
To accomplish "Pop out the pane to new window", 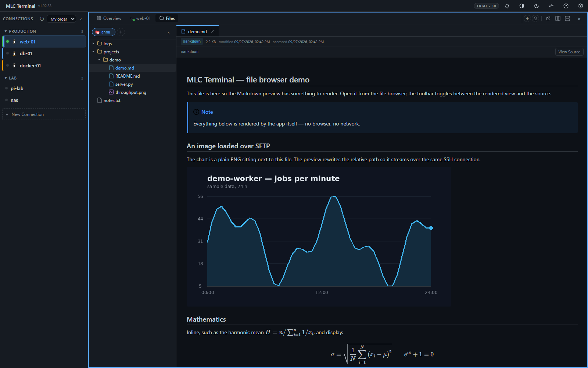I will 548,18.
